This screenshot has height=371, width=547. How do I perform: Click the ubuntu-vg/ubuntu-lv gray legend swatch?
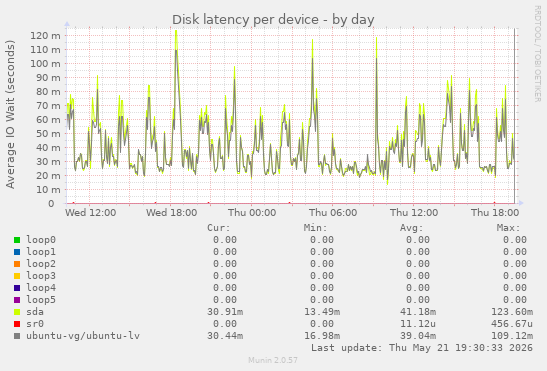pyautogui.click(x=17, y=336)
